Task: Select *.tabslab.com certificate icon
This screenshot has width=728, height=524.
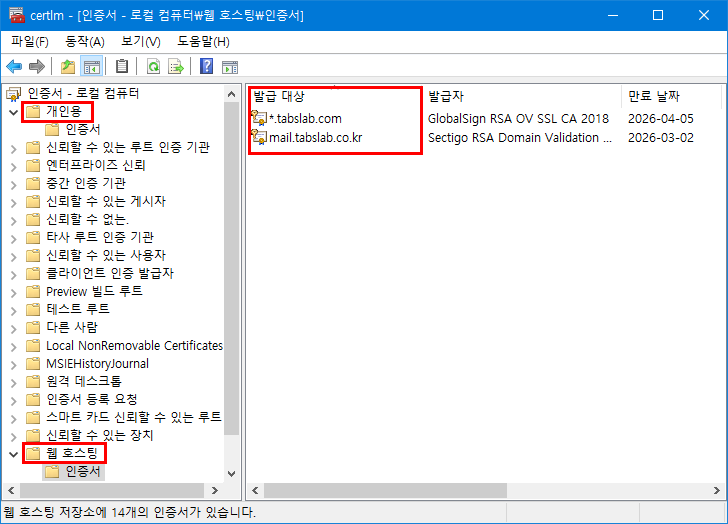Action: click(259, 118)
